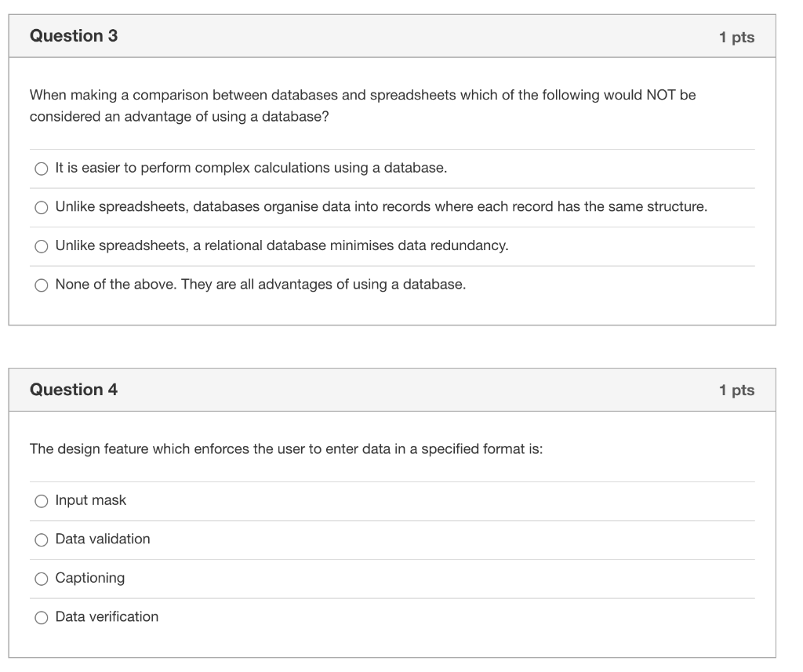Viewport: 803px width, 672px height.
Task: Click the 'None of the above' answer sentence
Action: point(260,284)
